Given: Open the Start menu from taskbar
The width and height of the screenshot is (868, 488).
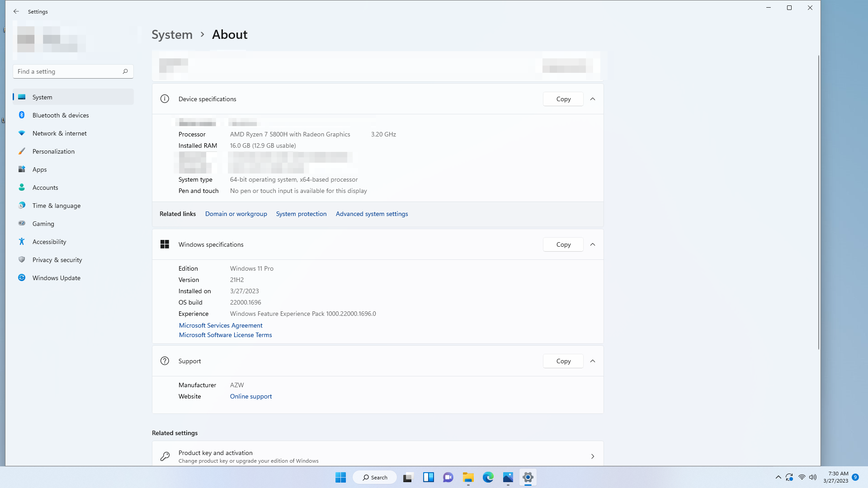Looking at the screenshot, I should pos(340,477).
